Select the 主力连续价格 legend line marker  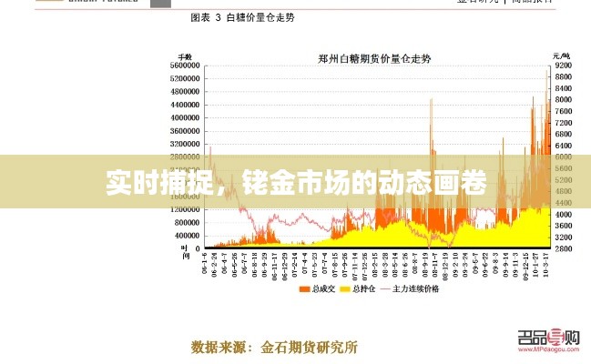point(386,289)
